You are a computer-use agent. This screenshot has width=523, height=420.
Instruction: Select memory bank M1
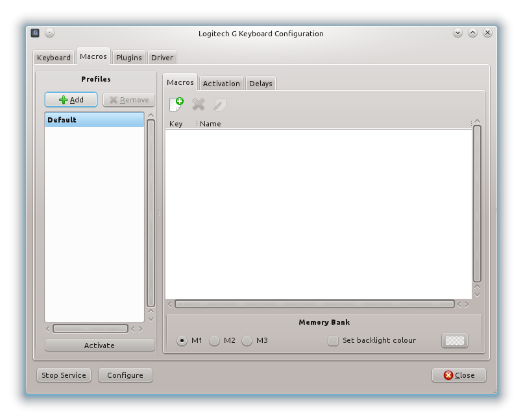click(x=182, y=340)
